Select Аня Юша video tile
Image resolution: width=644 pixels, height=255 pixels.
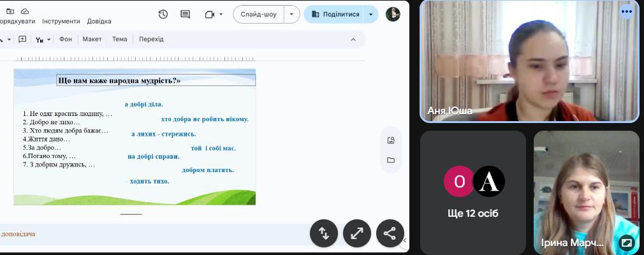click(529, 61)
